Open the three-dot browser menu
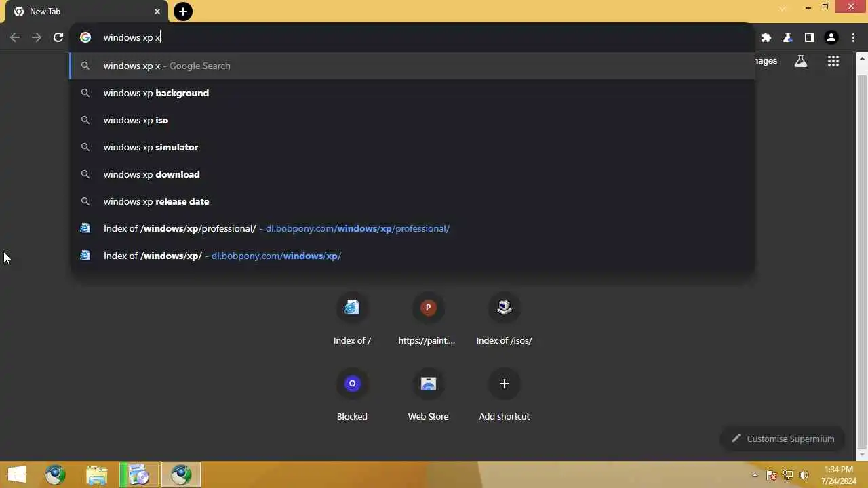The width and height of the screenshot is (868, 488). [x=853, y=37]
